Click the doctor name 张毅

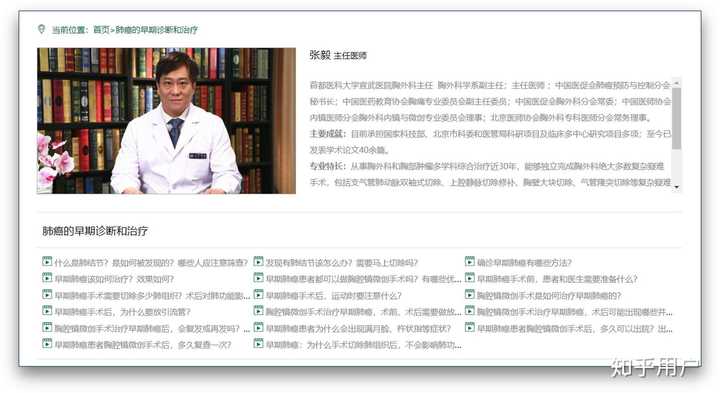point(320,55)
